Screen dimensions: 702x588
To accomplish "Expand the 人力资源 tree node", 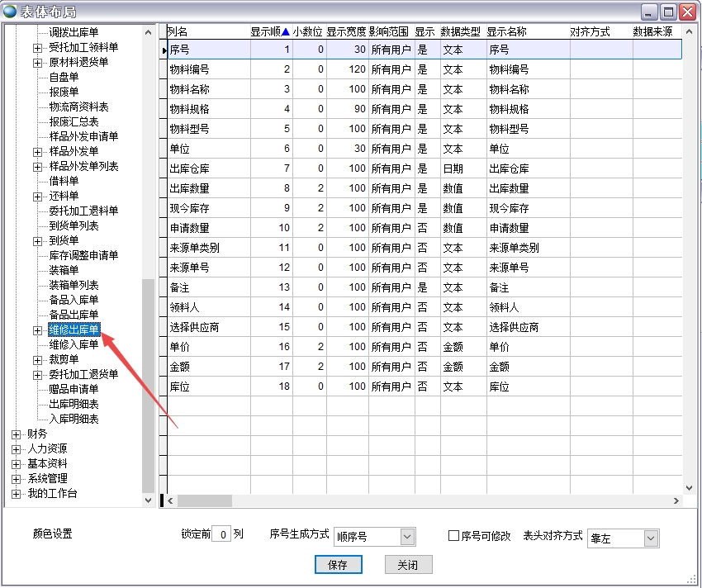I will (16, 448).
